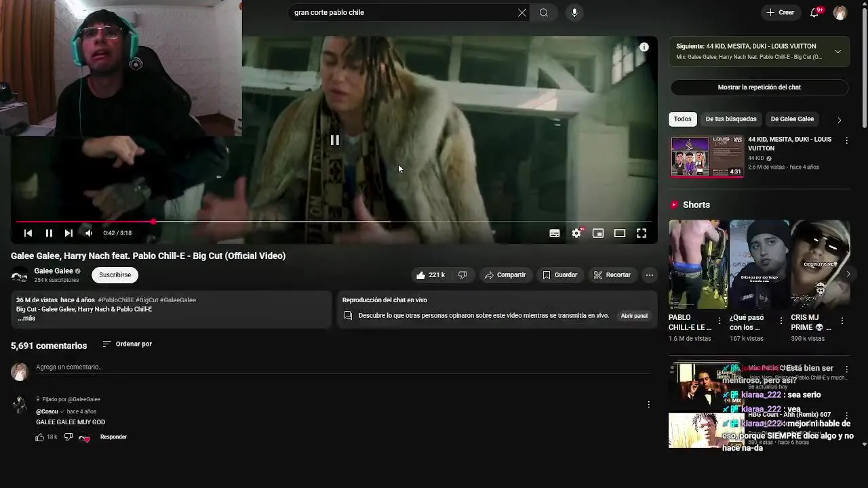The width and height of the screenshot is (868, 488).
Task: Clear the search box text
Action: (522, 12)
